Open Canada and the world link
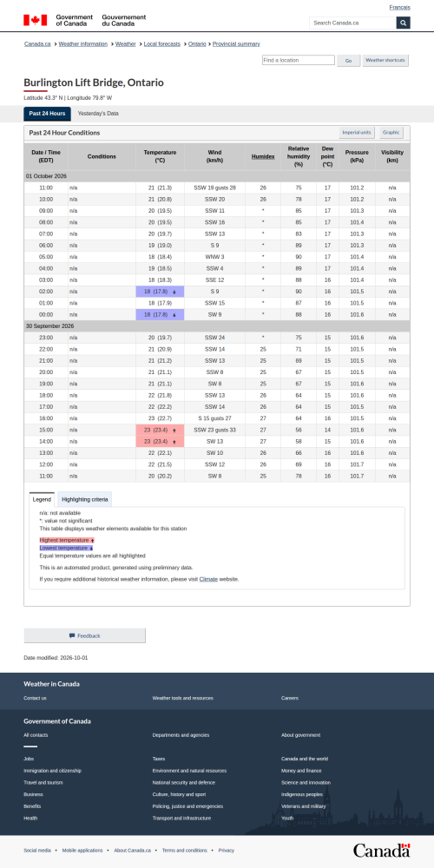This screenshot has height=868, width=434. (305, 759)
